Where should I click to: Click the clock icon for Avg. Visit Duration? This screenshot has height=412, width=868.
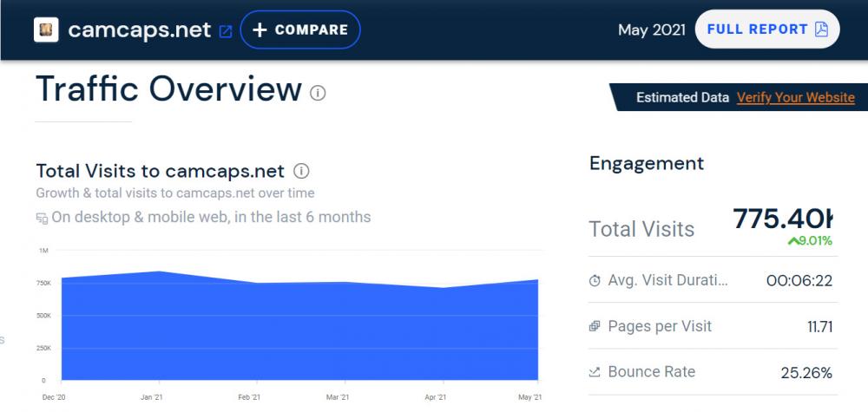click(595, 280)
